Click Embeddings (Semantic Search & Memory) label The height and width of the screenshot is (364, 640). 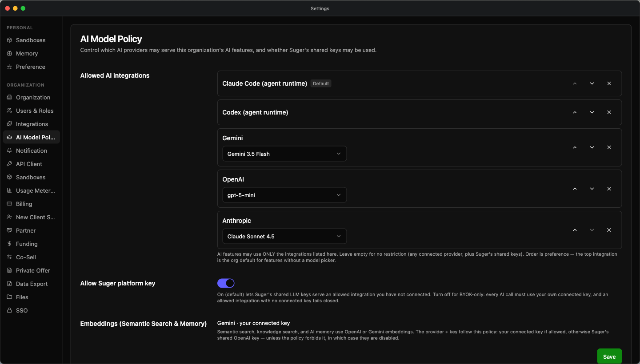pyautogui.click(x=143, y=324)
